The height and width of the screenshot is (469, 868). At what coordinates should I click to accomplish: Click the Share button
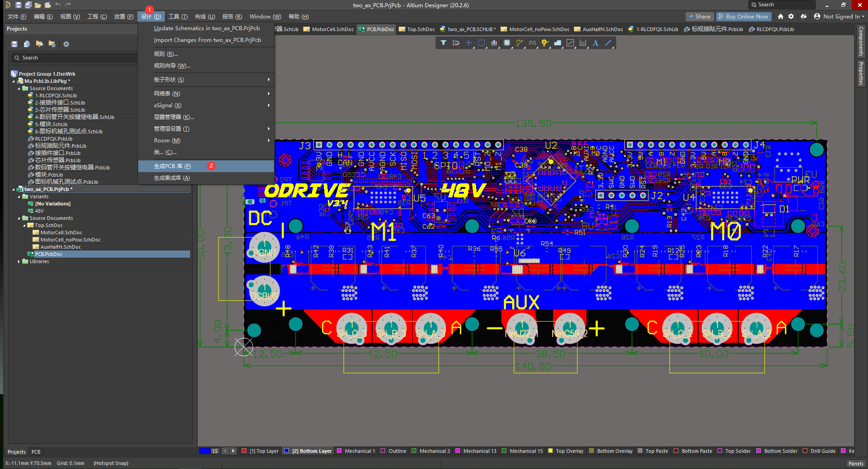pos(699,16)
